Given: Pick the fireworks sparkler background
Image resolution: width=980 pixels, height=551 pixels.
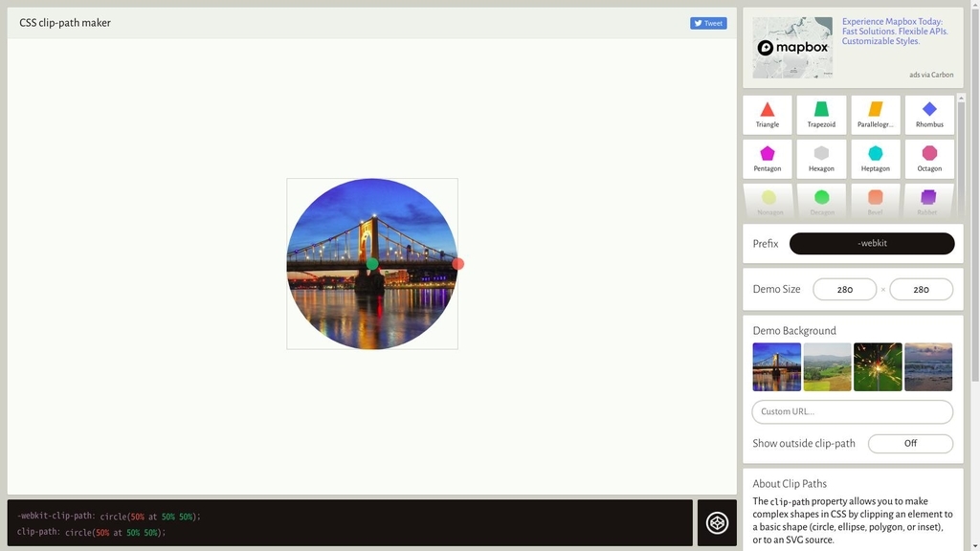Looking at the screenshot, I should click(879, 366).
